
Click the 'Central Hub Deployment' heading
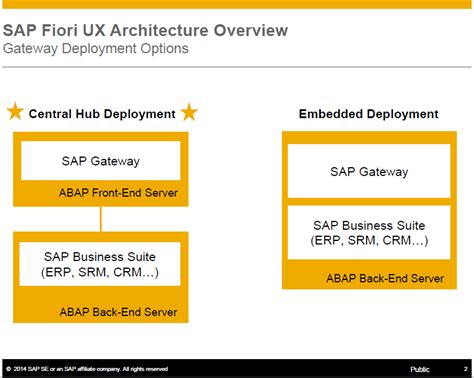coord(102,114)
